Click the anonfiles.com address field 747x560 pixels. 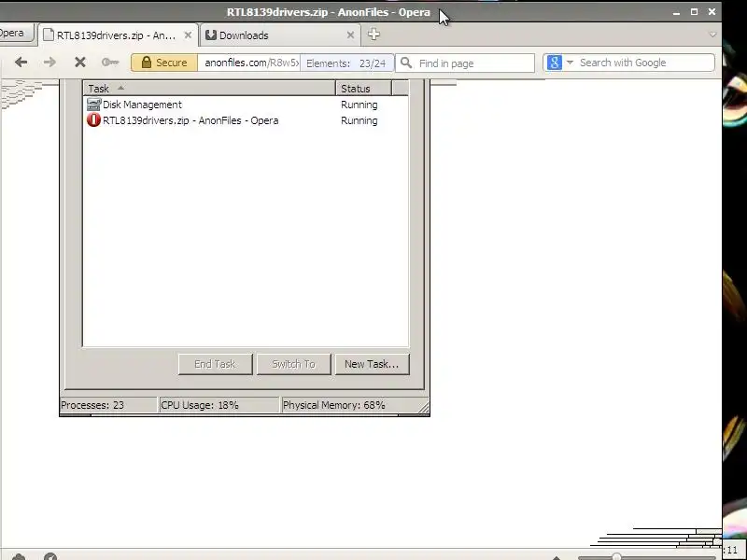(248, 63)
